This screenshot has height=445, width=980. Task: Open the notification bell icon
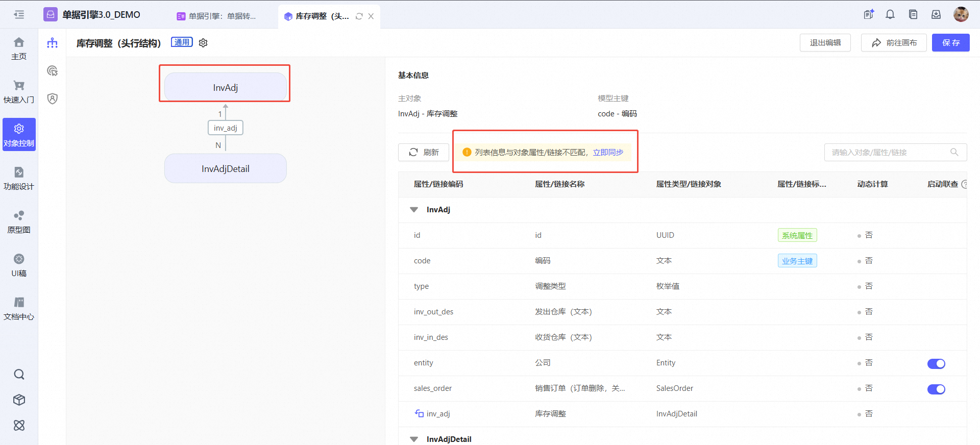[890, 15]
